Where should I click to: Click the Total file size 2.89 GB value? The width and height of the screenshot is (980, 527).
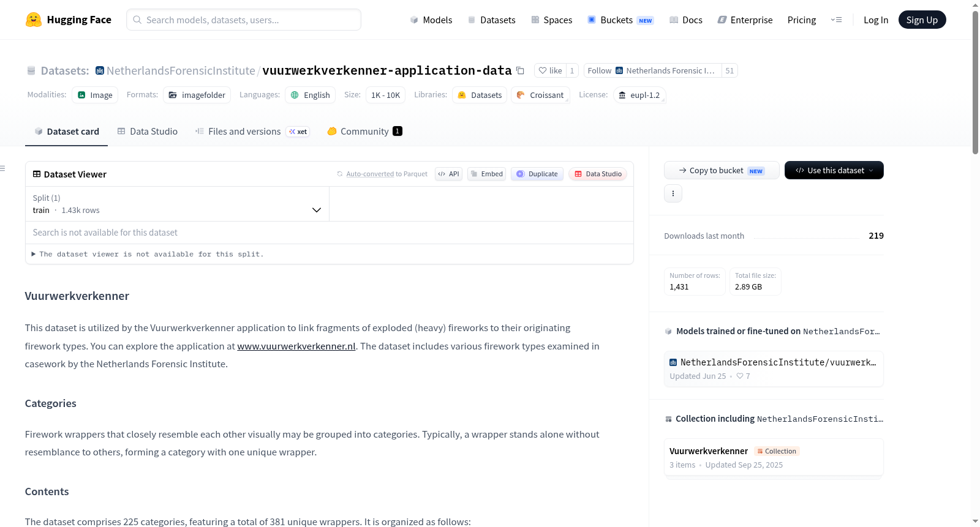pyautogui.click(x=748, y=287)
